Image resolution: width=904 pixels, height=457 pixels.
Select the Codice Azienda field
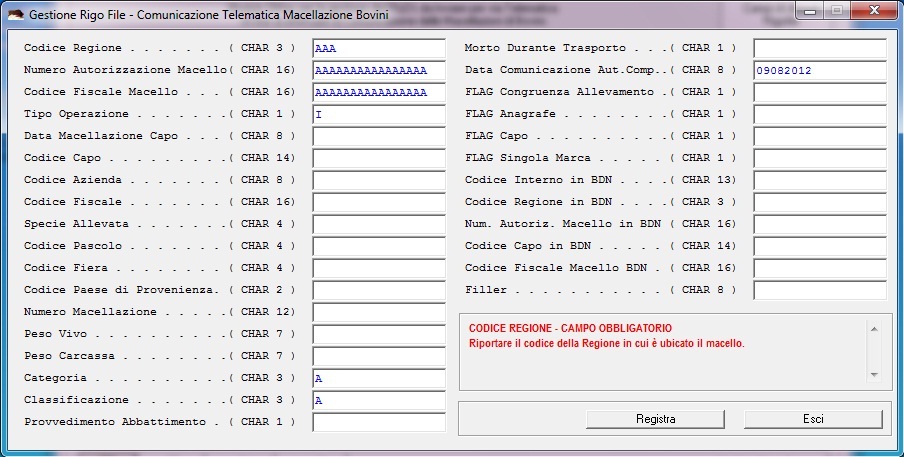point(379,180)
